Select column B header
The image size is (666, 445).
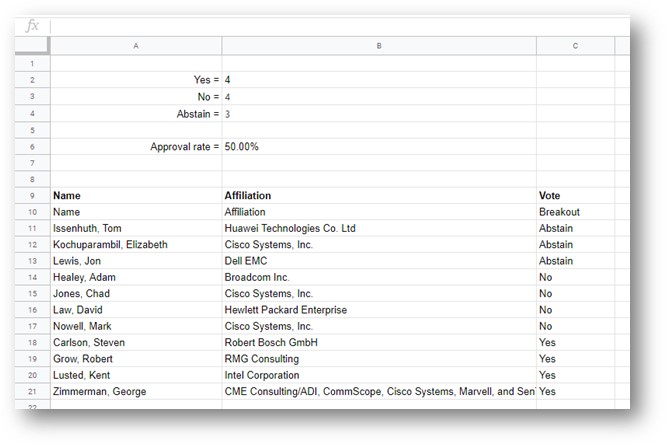click(379, 46)
